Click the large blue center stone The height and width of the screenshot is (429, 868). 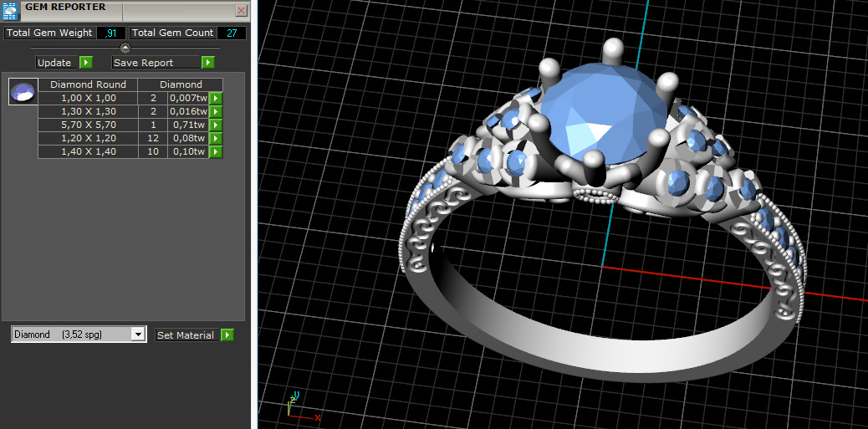click(x=604, y=112)
